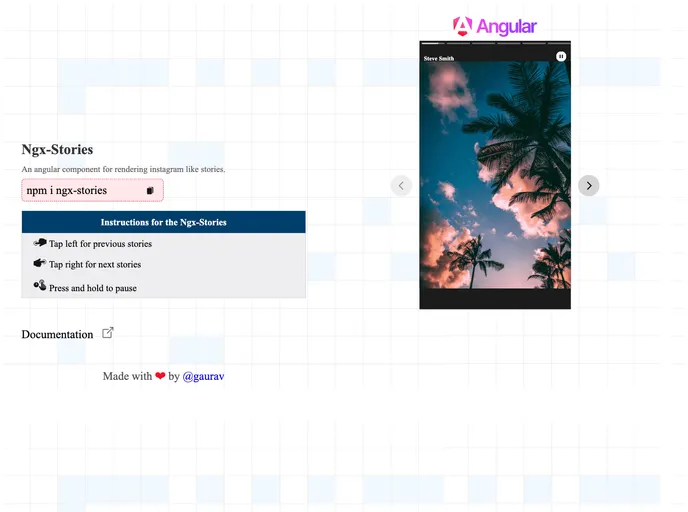Click 'Press and hold to pause' instruction
This screenshot has width=688, height=512.
coord(93,288)
